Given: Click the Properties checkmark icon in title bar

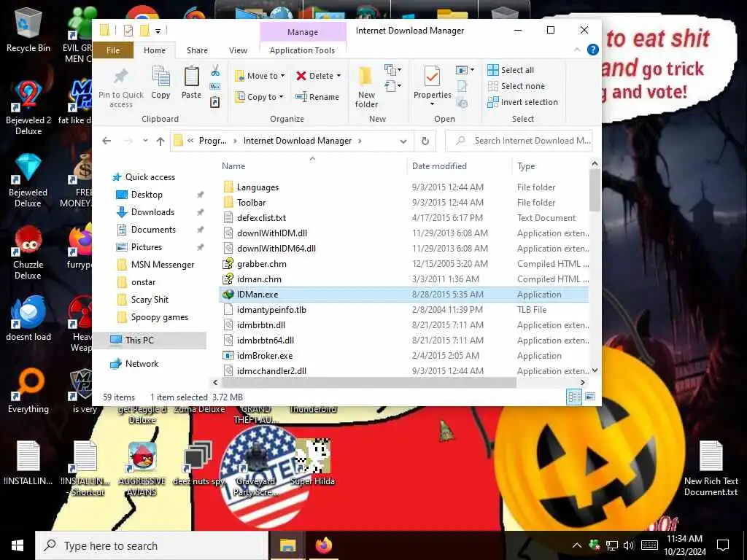Looking at the screenshot, I should coord(128,31).
